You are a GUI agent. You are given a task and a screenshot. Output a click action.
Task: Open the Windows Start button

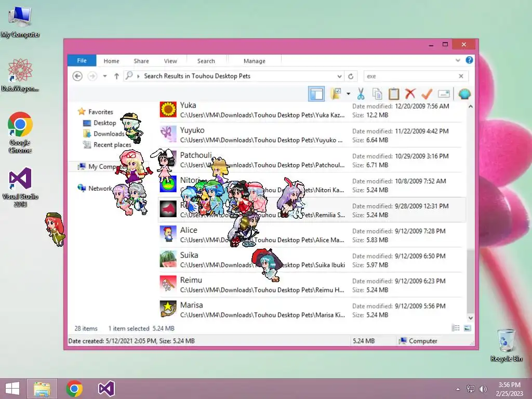point(12,389)
